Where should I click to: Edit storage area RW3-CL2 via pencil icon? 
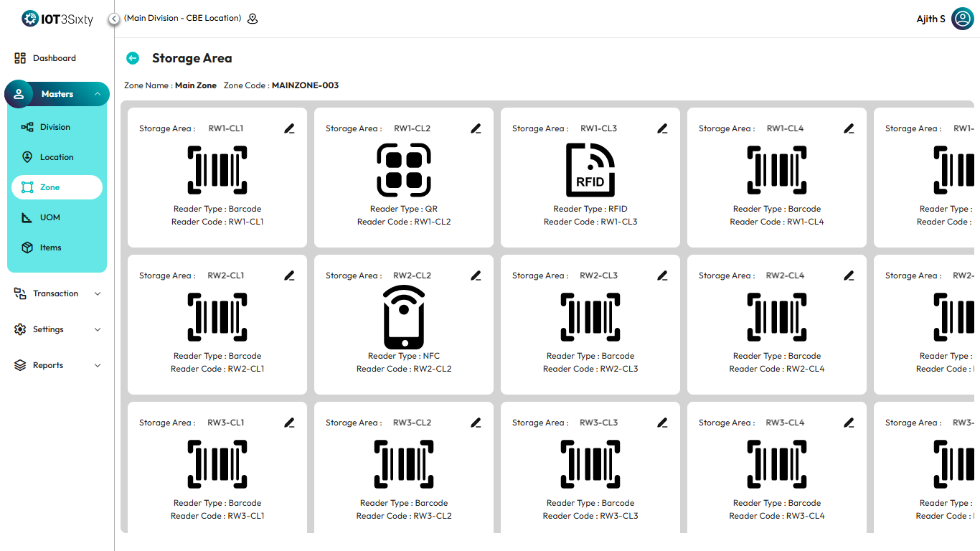(x=476, y=423)
